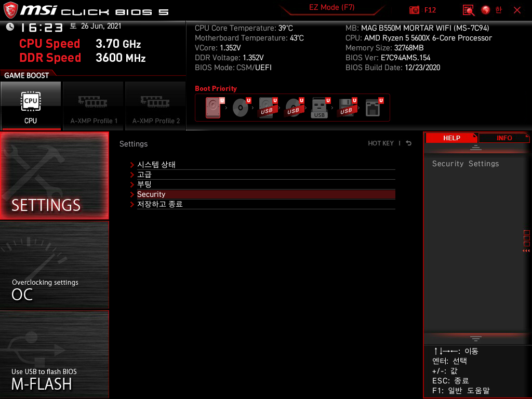
Task: Click the GAME BOOST label
Action: point(26,75)
